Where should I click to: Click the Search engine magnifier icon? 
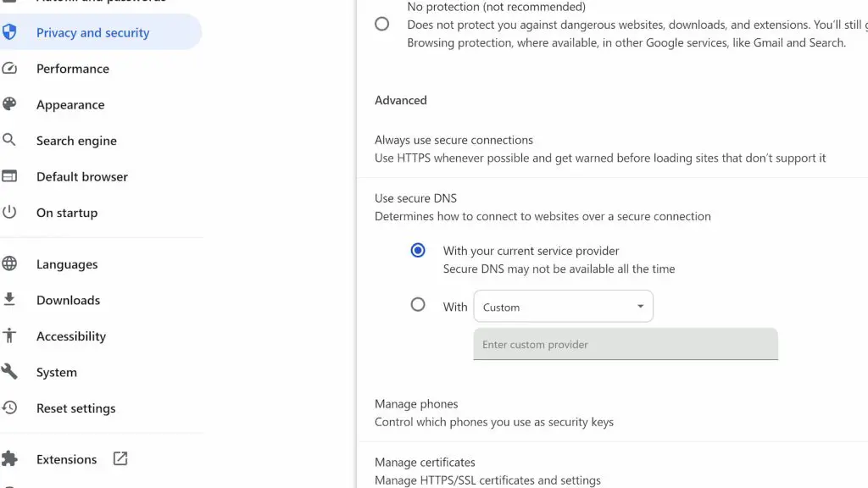[9, 141]
